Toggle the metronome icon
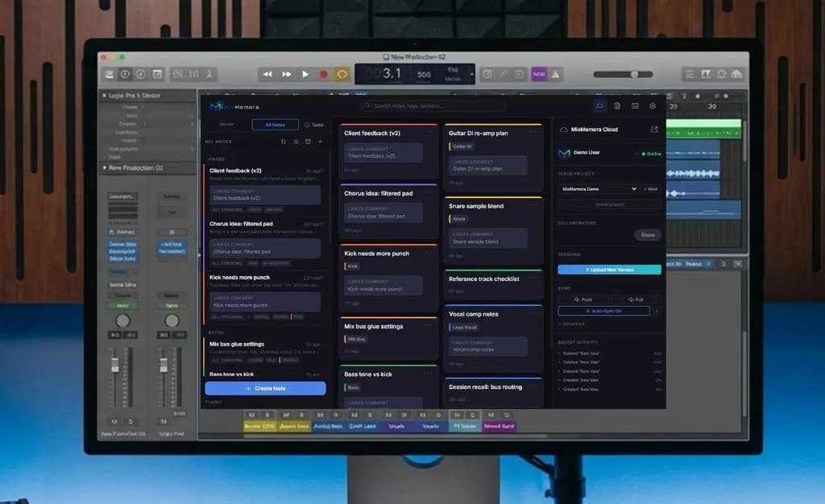The width and height of the screenshot is (825, 504). pyautogui.click(x=555, y=74)
